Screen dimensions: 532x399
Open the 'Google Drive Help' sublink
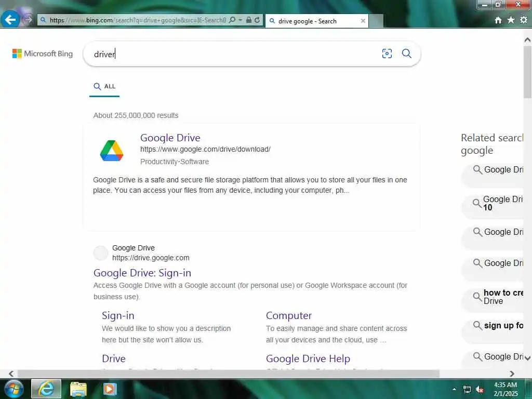point(308,358)
